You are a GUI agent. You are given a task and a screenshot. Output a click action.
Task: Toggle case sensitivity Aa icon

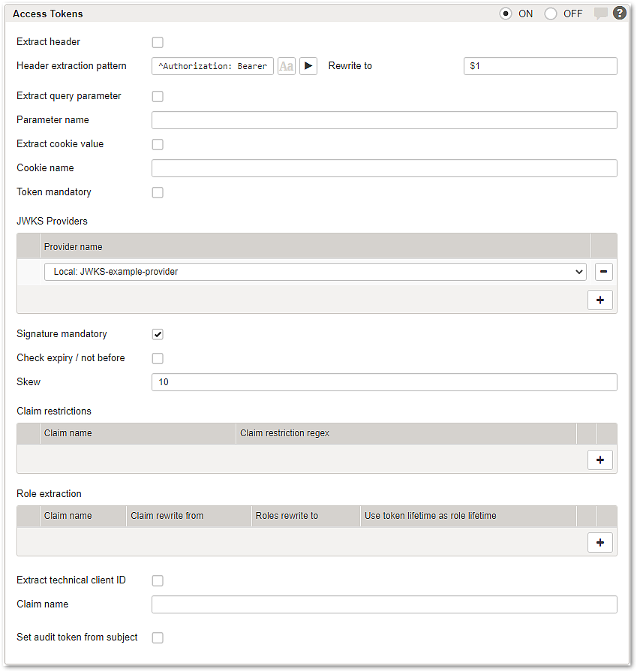pyautogui.click(x=286, y=66)
